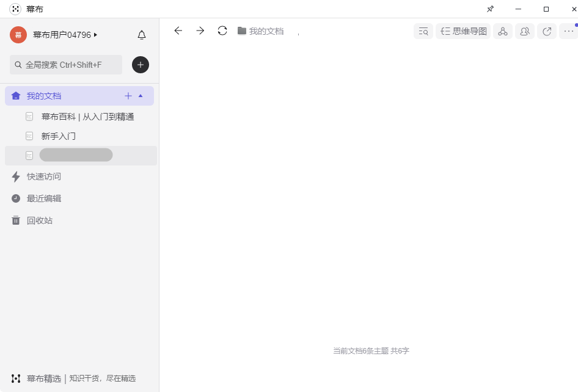
Task: Click the node-link share structure icon
Action: click(503, 31)
